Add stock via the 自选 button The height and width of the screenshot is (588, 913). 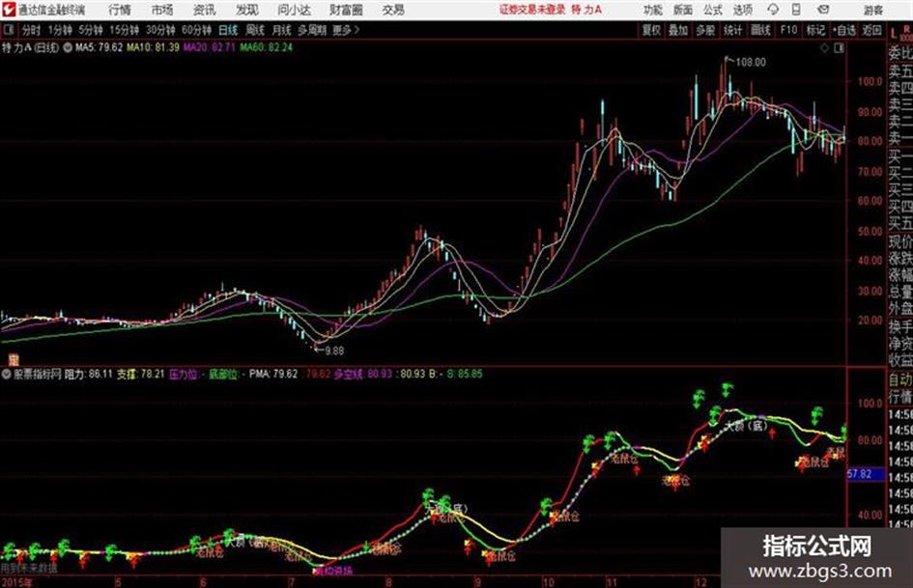844,30
